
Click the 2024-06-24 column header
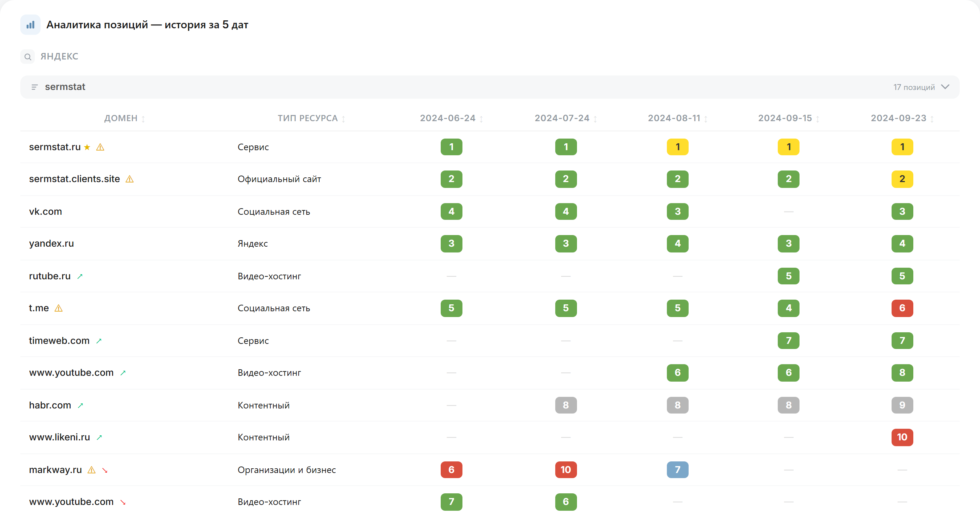447,118
